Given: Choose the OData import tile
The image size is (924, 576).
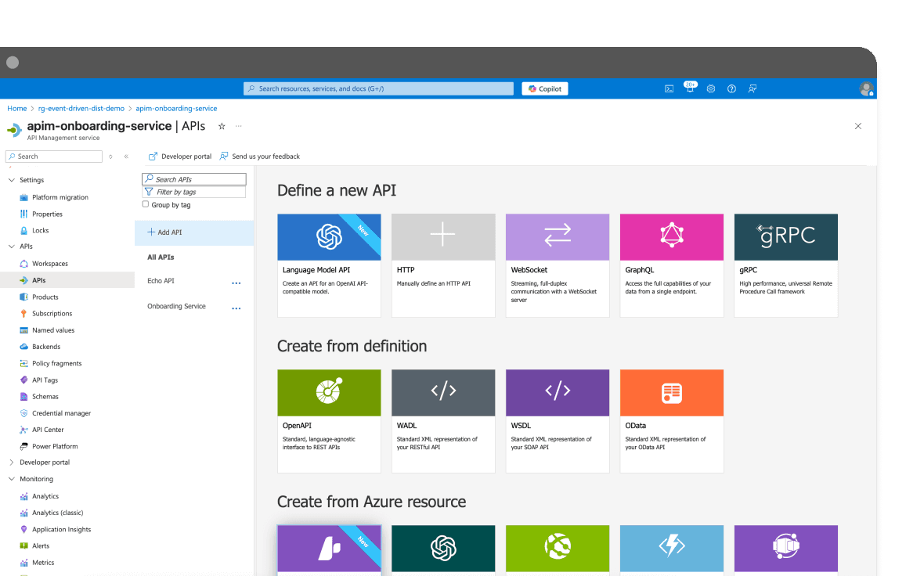Looking at the screenshot, I should 671,419.
